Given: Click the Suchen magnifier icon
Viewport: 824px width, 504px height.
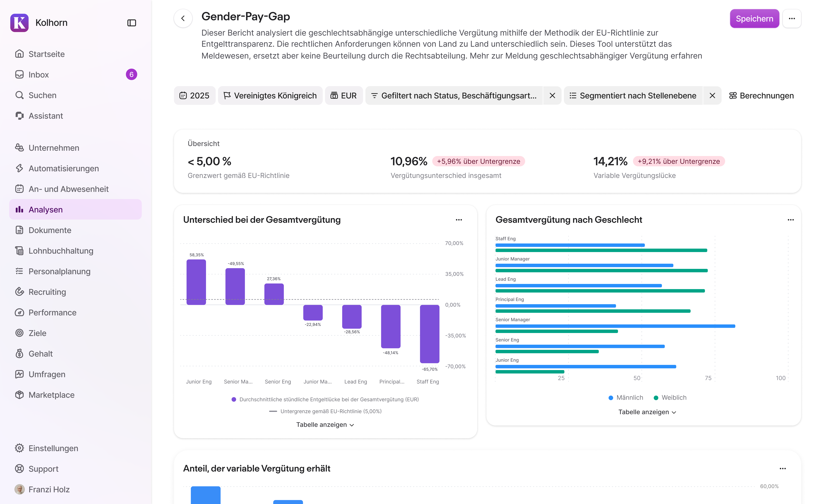Looking at the screenshot, I should [19, 95].
